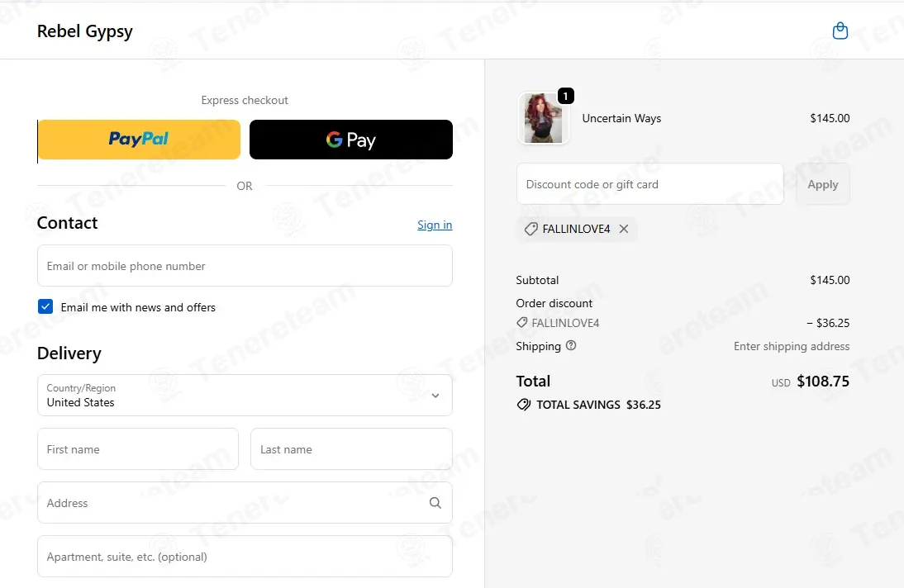Screen dimensions: 904x588
Task: Open the shopping bag cart icon
Action: click(840, 31)
